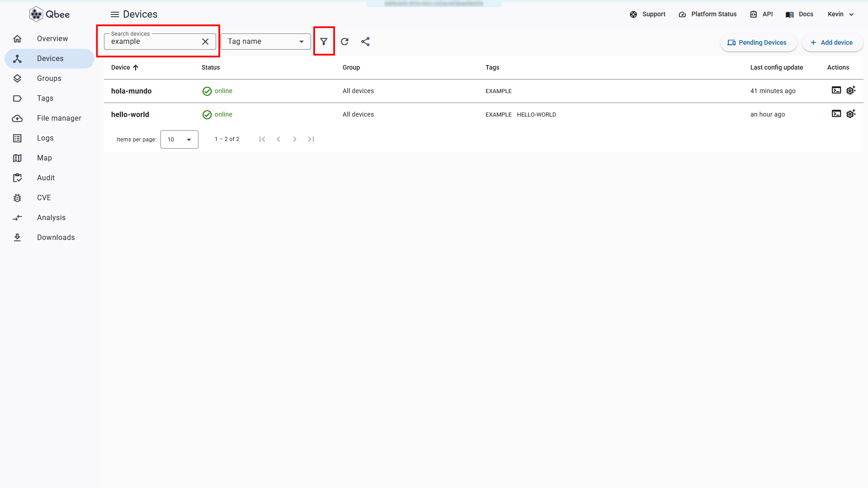868x488 pixels.
Task: Open Audit from the sidebar
Action: click(x=50, y=178)
